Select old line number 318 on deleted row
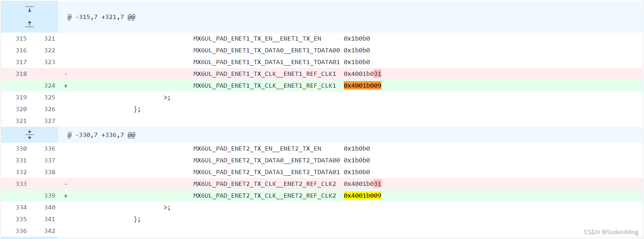644x239 pixels. pyautogui.click(x=21, y=74)
